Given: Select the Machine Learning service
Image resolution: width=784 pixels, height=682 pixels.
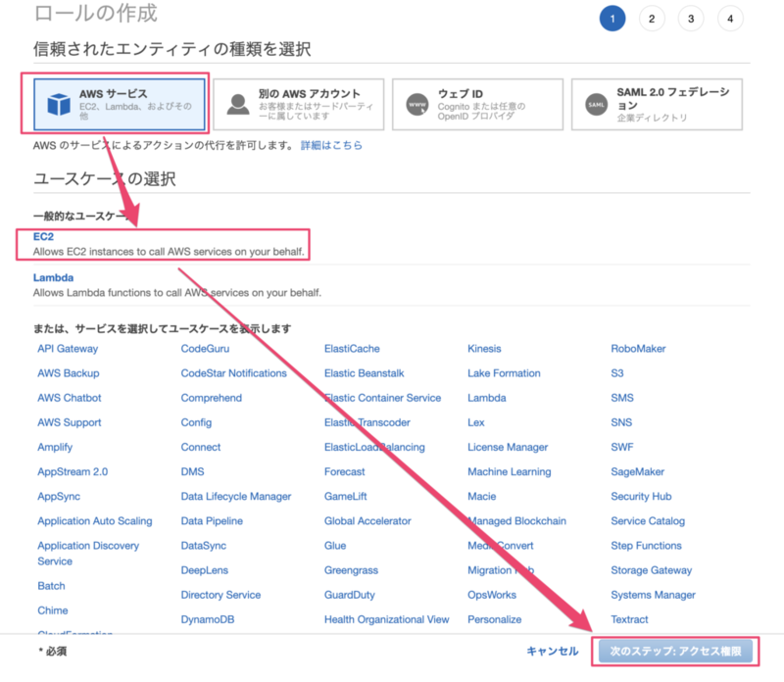Looking at the screenshot, I should tap(510, 471).
